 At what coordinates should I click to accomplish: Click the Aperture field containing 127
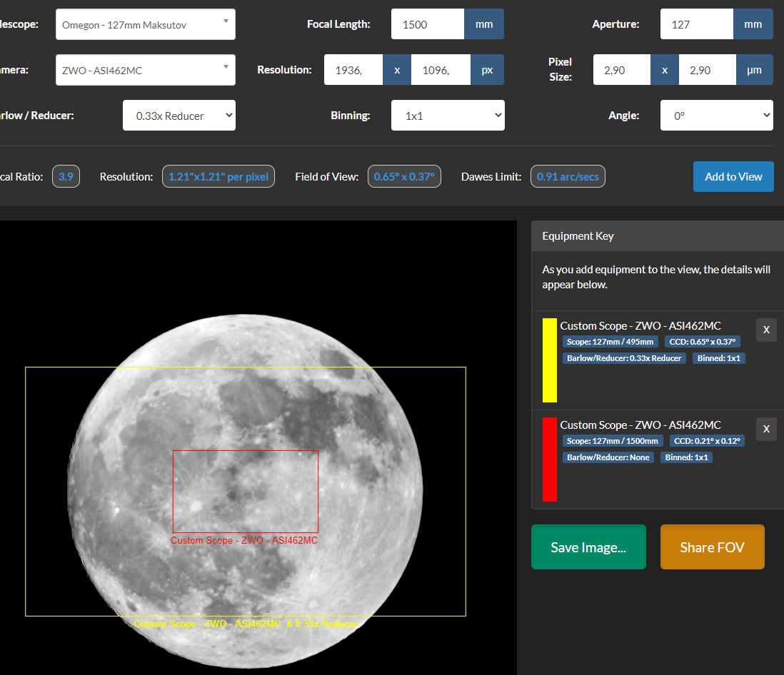(696, 24)
